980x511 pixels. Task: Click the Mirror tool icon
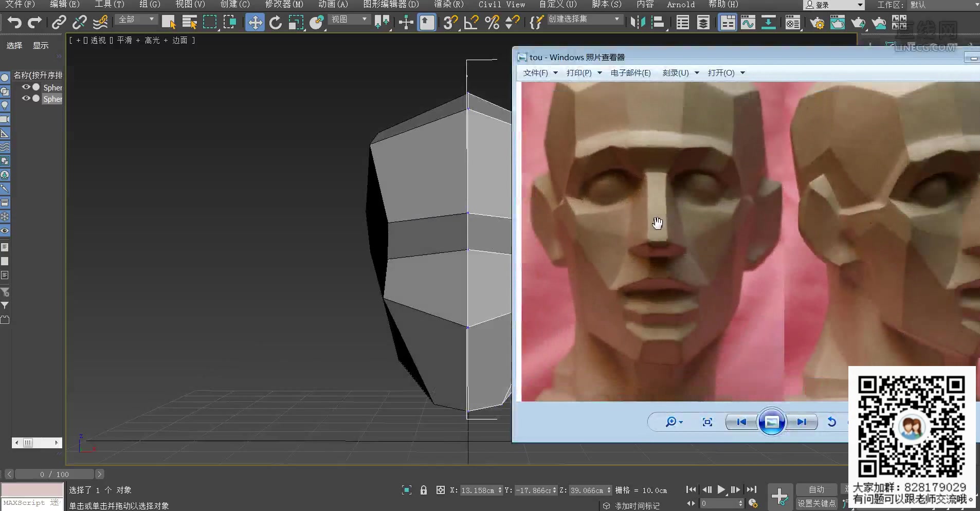(638, 23)
